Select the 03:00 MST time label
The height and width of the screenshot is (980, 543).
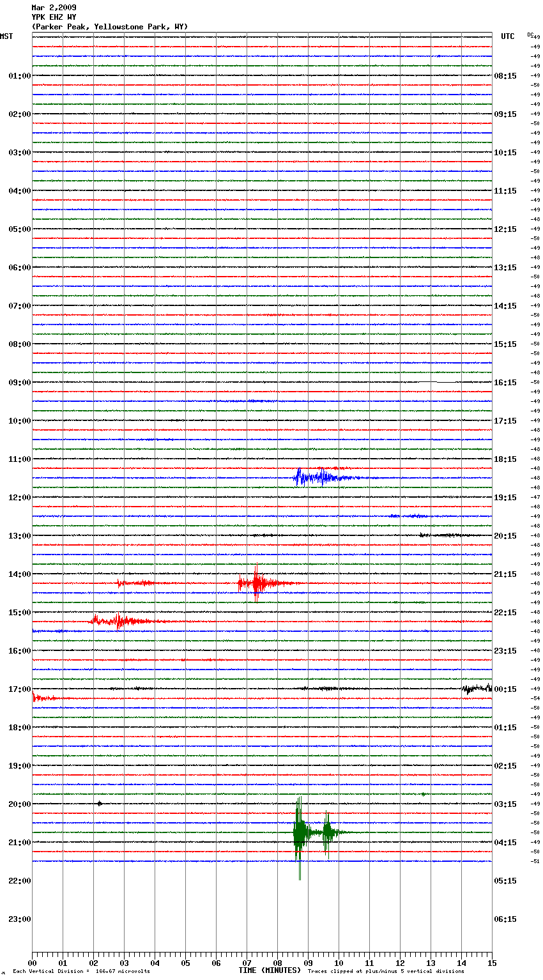[20, 153]
